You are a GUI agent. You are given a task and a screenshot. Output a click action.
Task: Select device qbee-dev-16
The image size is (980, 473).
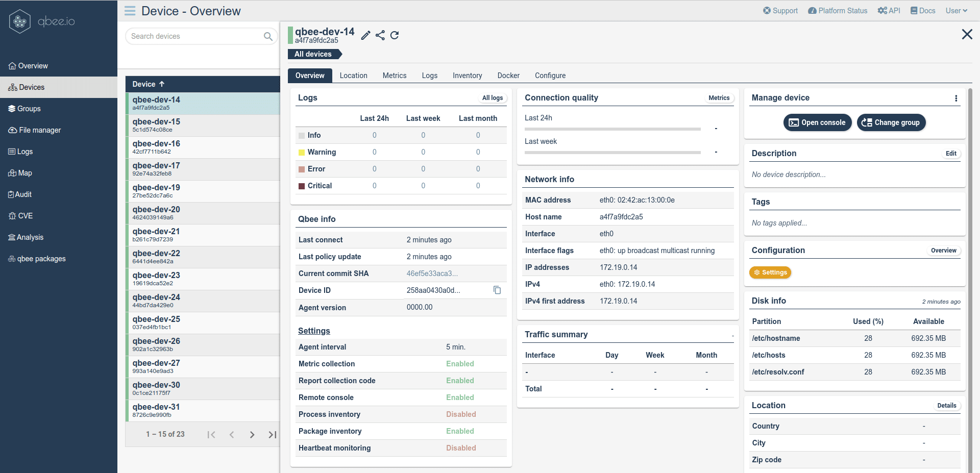203,147
